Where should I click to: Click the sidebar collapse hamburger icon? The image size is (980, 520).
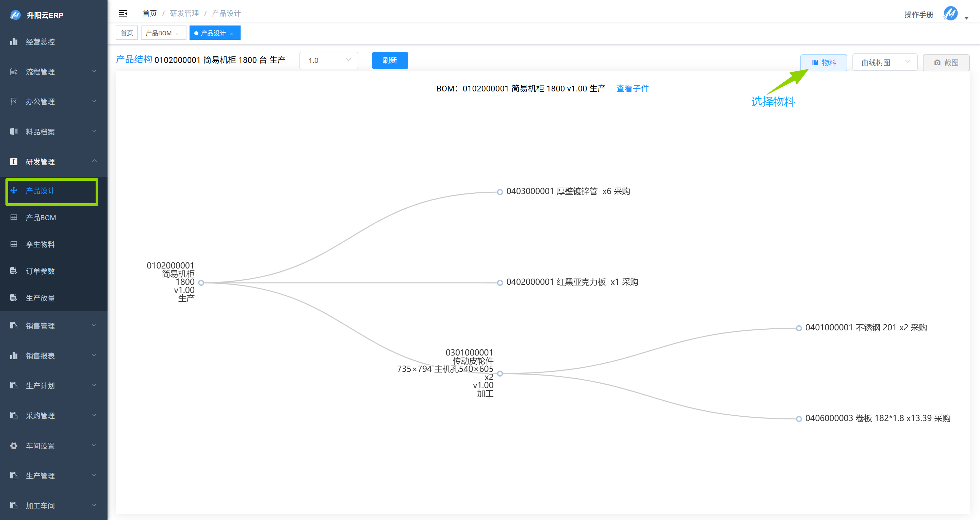(122, 14)
